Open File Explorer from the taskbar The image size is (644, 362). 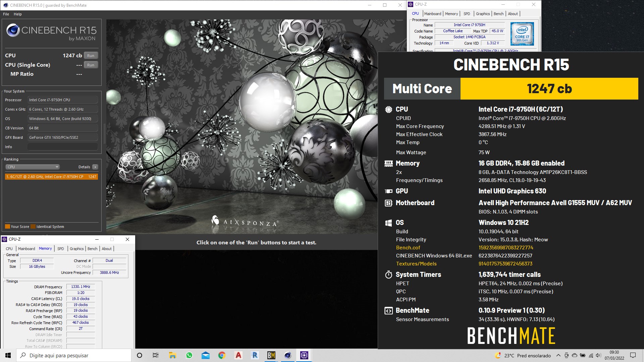(172, 355)
